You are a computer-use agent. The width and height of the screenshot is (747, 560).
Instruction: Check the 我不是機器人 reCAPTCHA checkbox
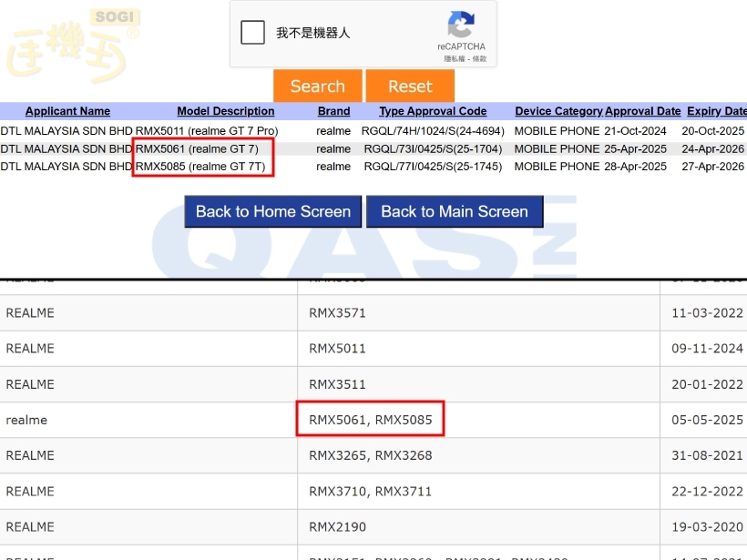pyautogui.click(x=252, y=33)
